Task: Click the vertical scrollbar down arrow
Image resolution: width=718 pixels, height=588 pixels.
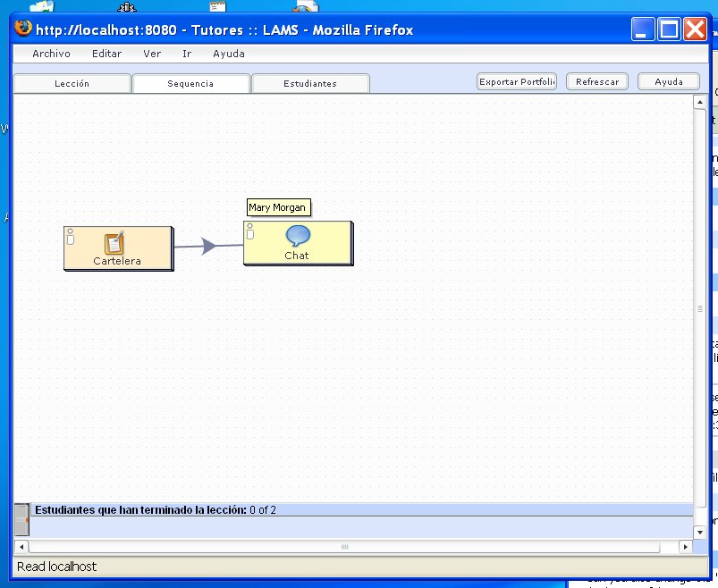Action: (x=700, y=531)
